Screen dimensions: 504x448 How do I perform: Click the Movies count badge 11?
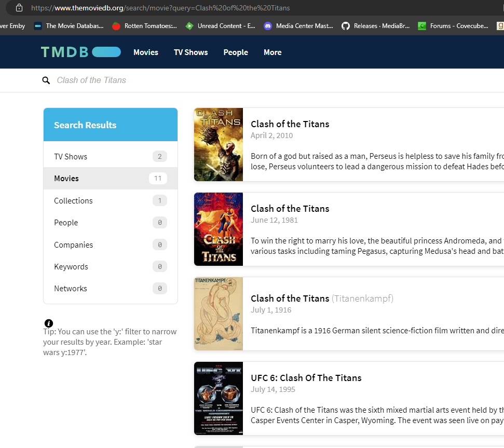click(x=158, y=179)
